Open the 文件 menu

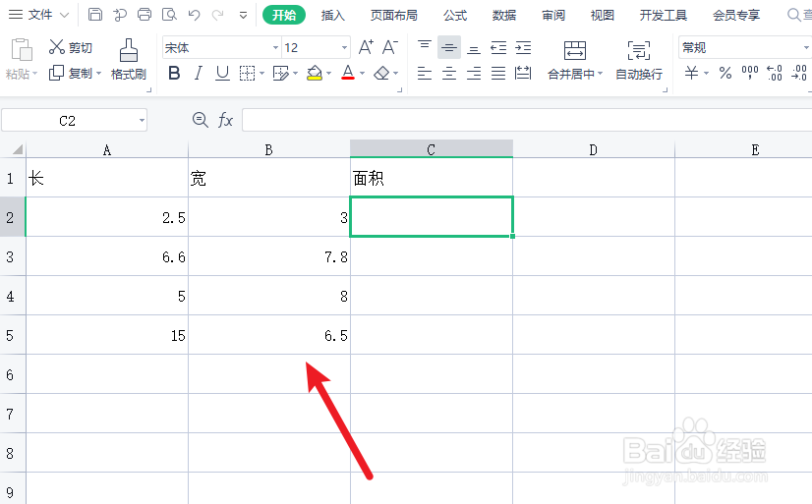[39, 15]
